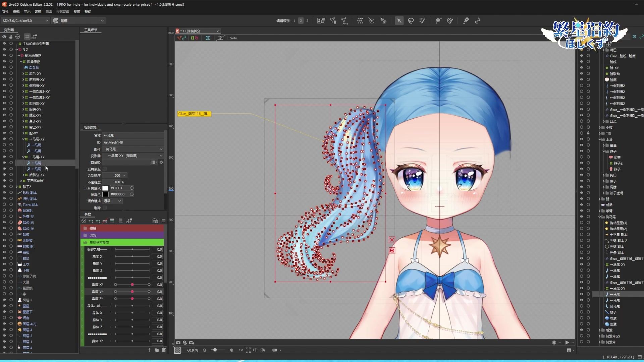Toggle the 剔除 checkbox
Viewport: 644px width, 362px height.
click(105, 208)
